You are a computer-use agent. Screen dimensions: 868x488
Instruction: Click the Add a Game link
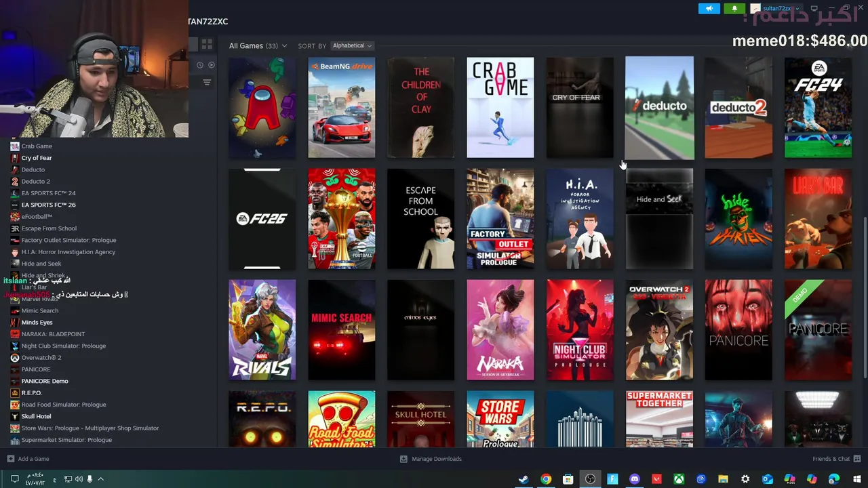(33, 459)
